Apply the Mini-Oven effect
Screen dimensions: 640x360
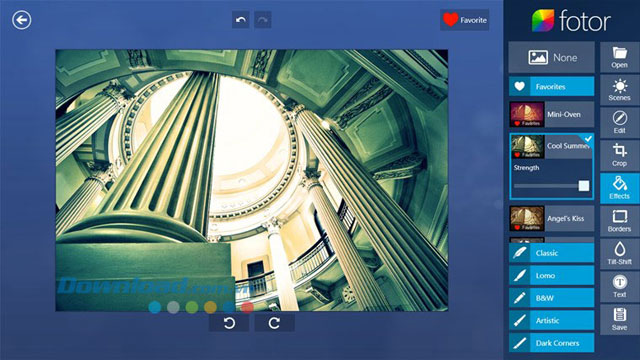click(551, 115)
